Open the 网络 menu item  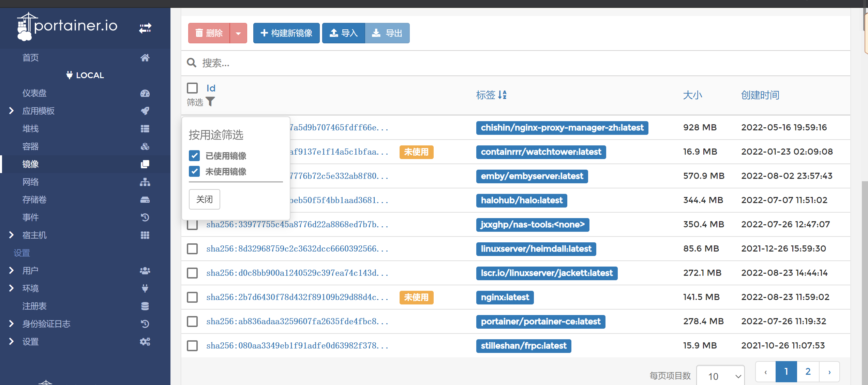point(85,182)
